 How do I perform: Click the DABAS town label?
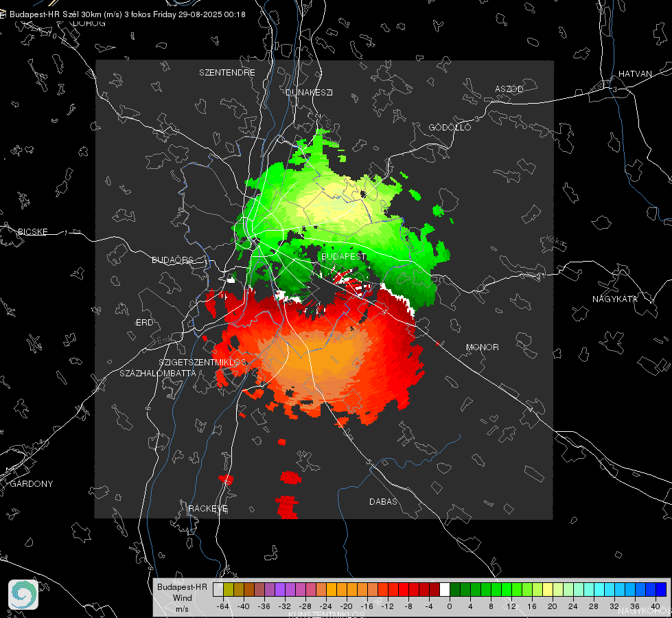click(x=383, y=502)
